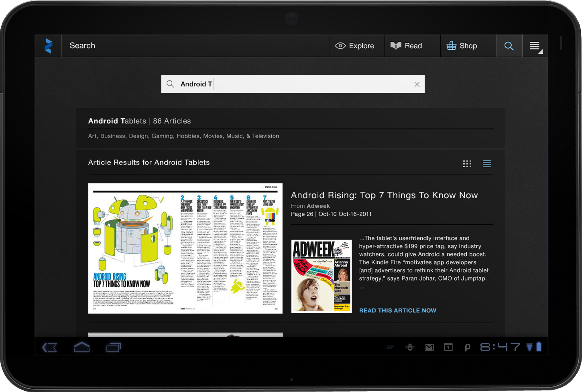Tap magnifier icon inside search field
582x392 pixels.
tap(170, 84)
